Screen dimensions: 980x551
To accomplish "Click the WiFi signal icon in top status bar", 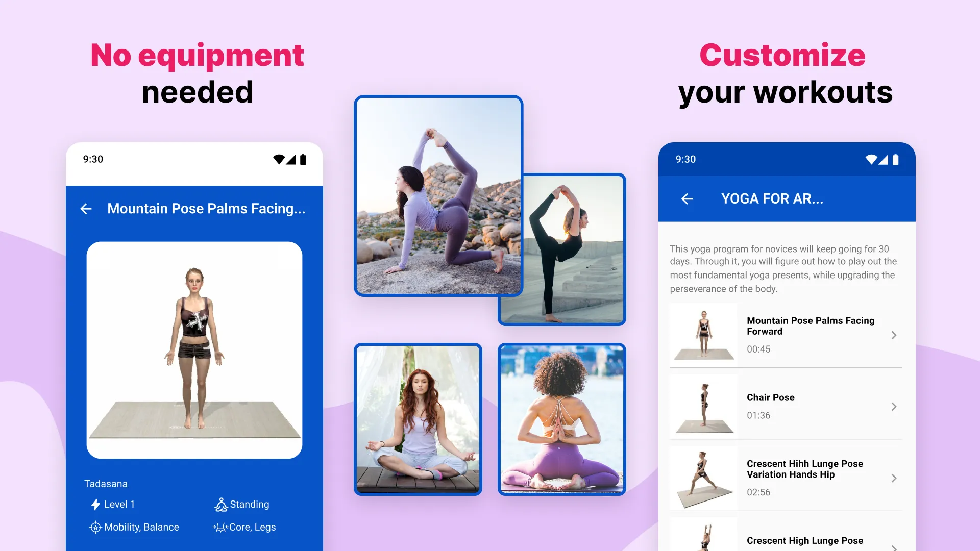I will pyautogui.click(x=279, y=159).
